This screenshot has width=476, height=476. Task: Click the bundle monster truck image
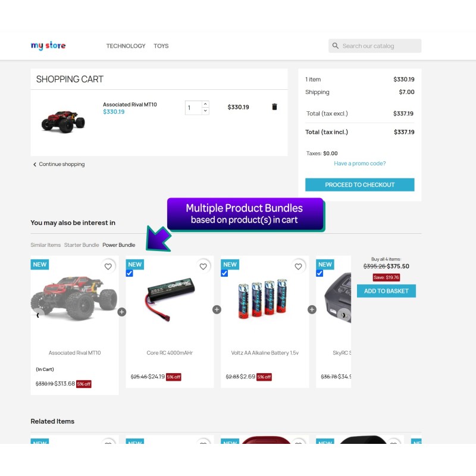[x=75, y=297]
